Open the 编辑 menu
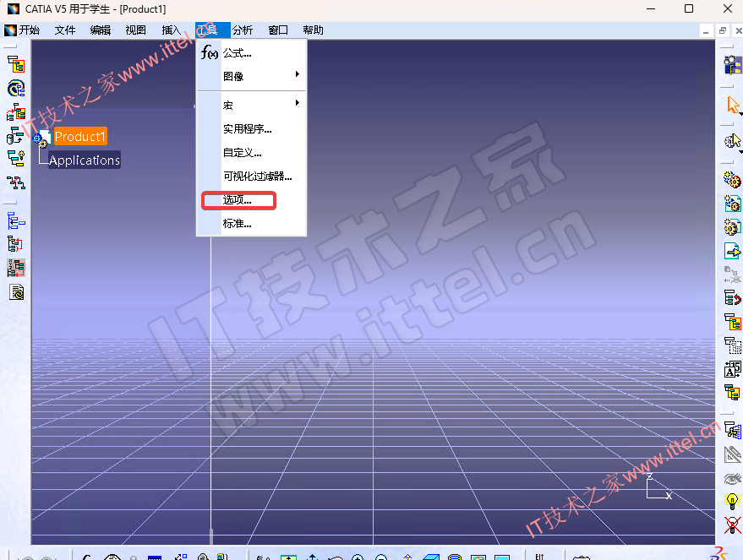The image size is (743, 560). tap(101, 30)
